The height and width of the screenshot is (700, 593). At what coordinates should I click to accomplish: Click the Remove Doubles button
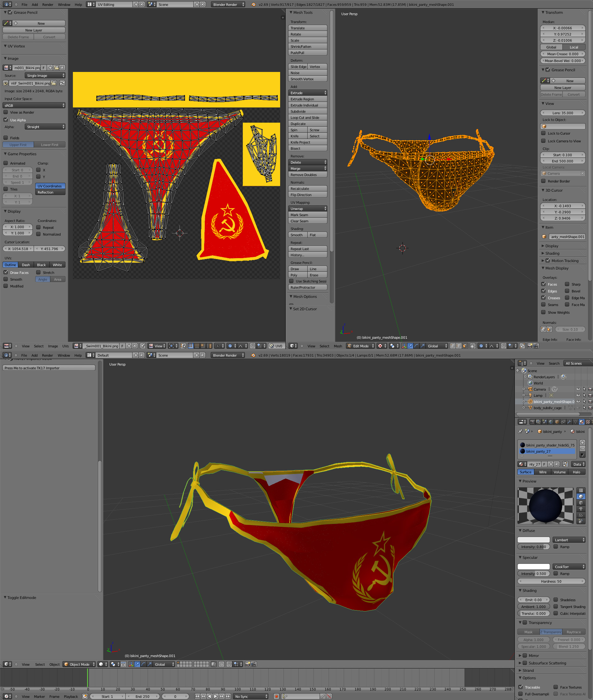[x=308, y=175]
